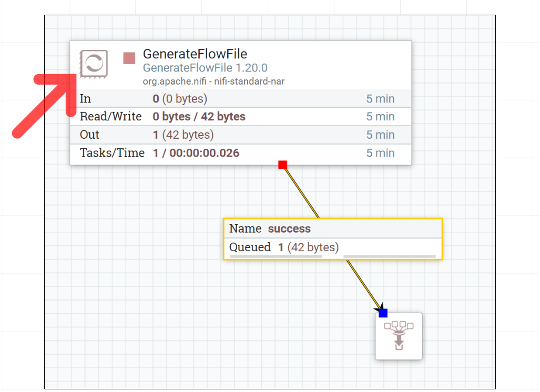Click the 5 min label in Read/Write row
This screenshot has width=540, height=392.
pos(380,117)
